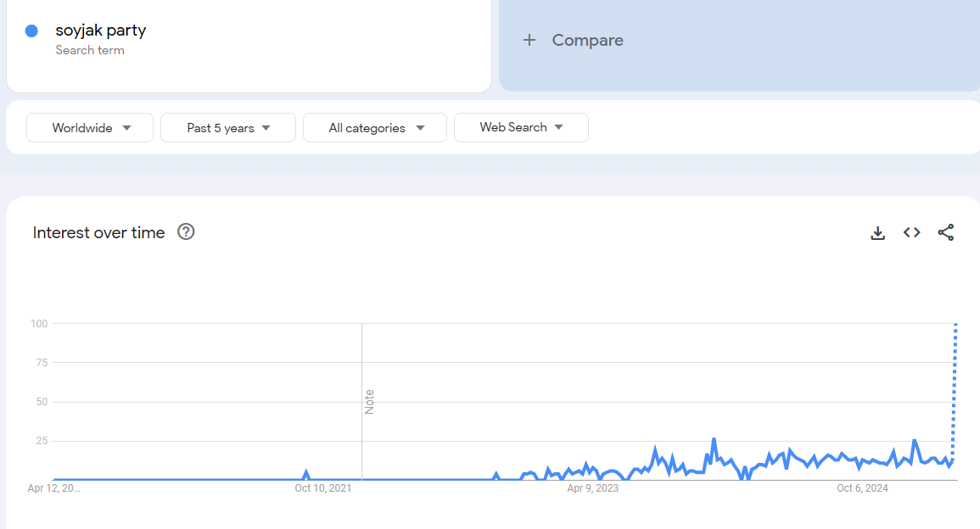Image resolution: width=980 pixels, height=529 pixels.
Task: Select the Oct 6, 2024 date label
Action: tap(862, 488)
